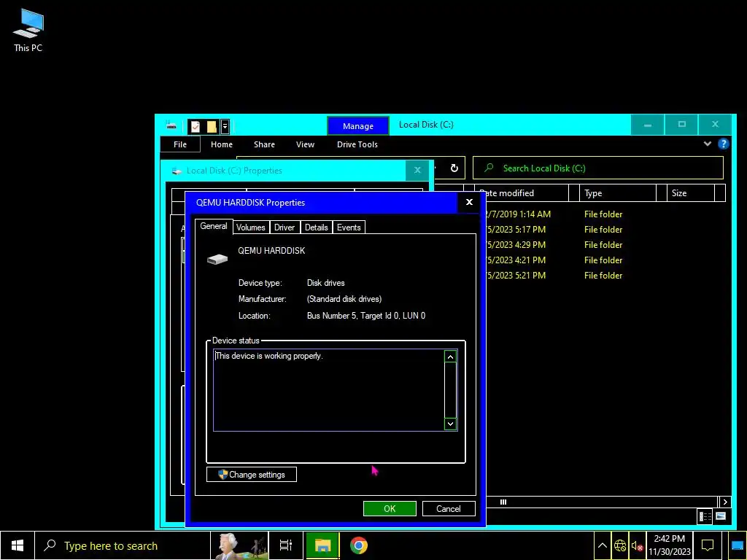Screen dimensions: 747x560
Task: Open the Home ribbon tab
Action: click(222, 144)
